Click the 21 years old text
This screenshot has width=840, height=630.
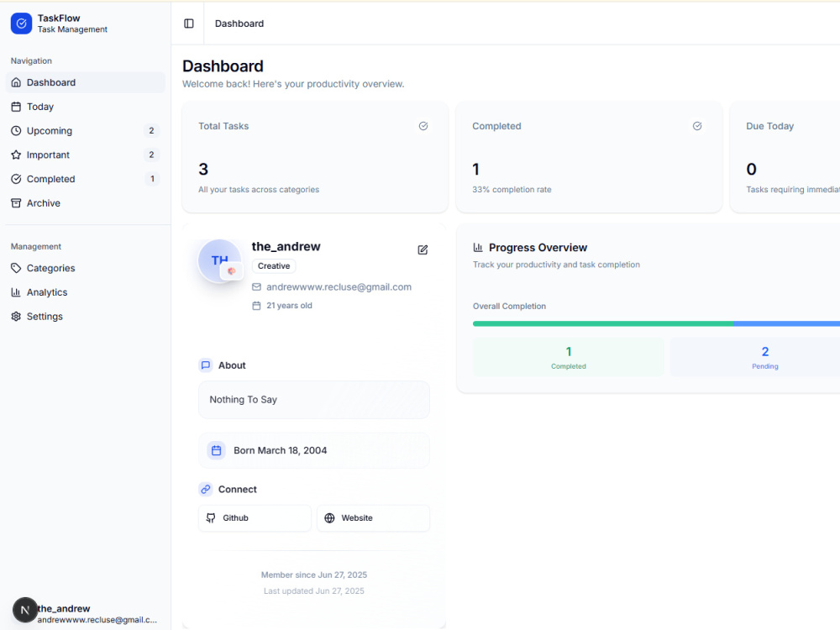coord(289,306)
